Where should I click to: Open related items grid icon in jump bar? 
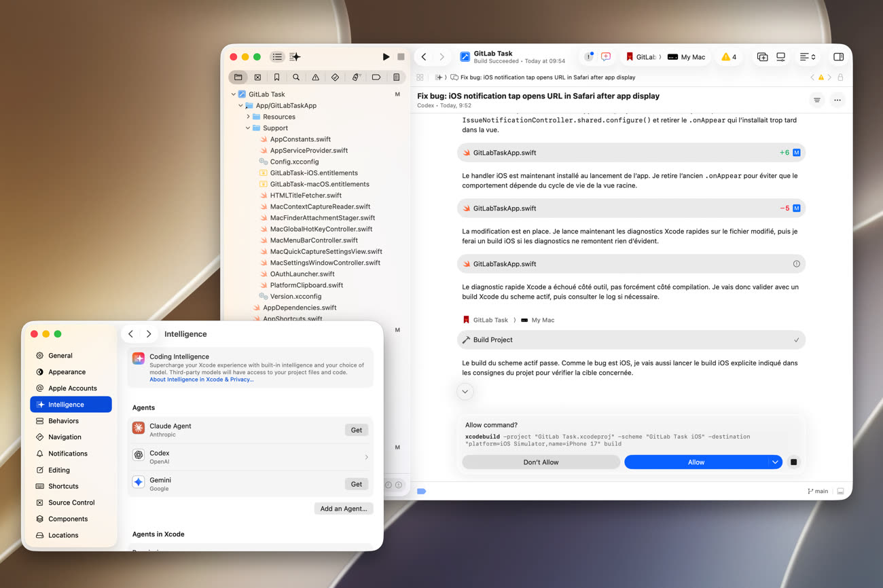coord(420,77)
